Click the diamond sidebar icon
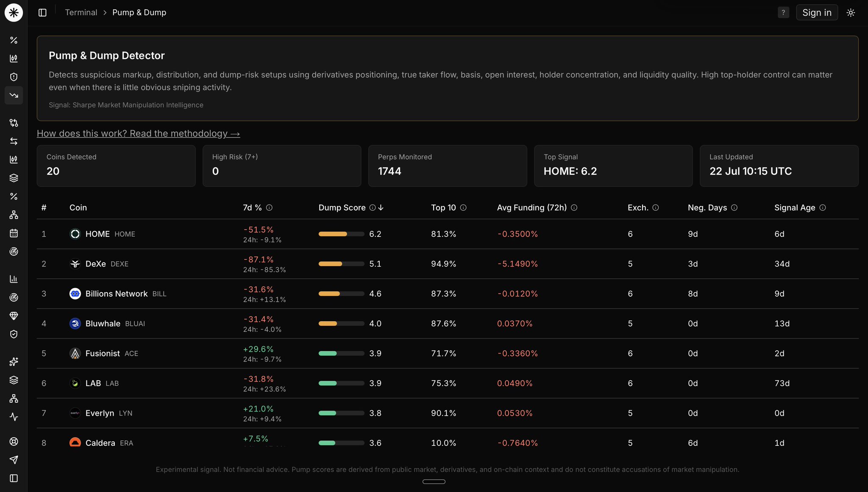 (x=14, y=316)
